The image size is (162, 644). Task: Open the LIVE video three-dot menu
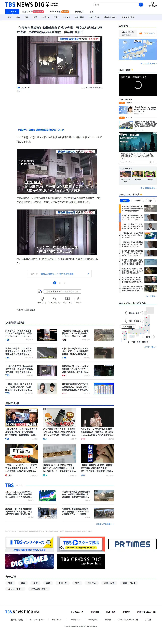[152, 77]
